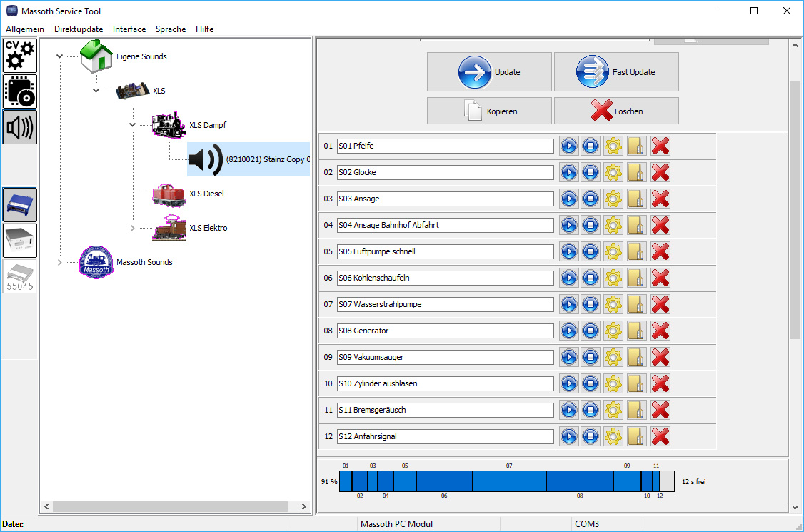Open the Allgemein menu
This screenshot has height=532, width=804.
click(24, 29)
